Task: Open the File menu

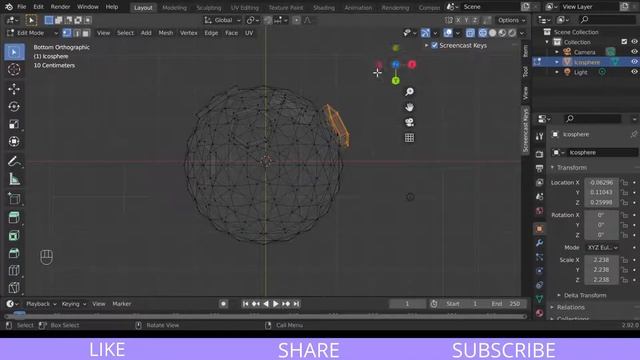Action: pos(22,7)
